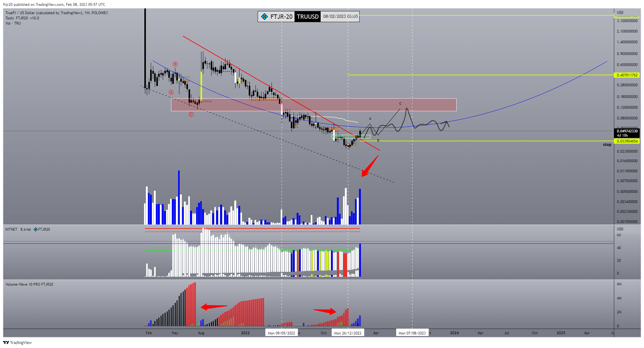
Task: Click the 'Vol · TRU' indicator legend
Action: pos(13,23)
